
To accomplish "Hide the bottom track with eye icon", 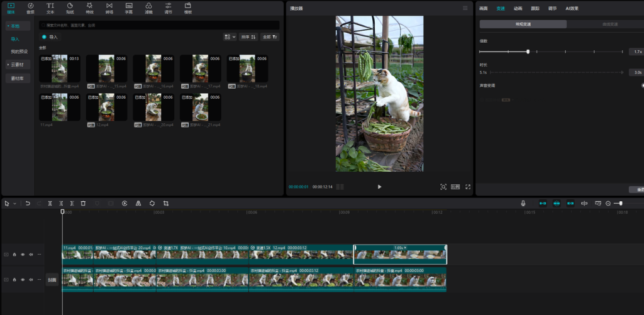I will pyautogui.click(x=23, y=280).
